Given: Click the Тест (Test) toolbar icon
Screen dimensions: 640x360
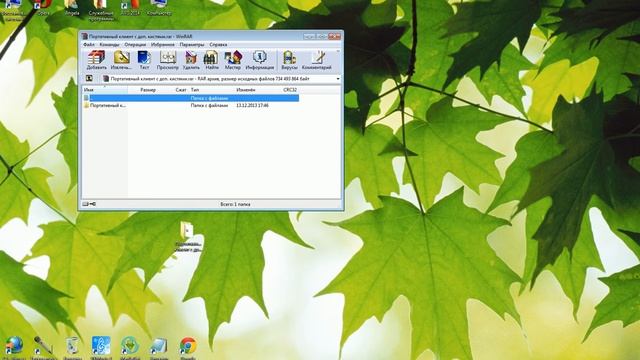Looking at the screenshot, I should point(144,60).
